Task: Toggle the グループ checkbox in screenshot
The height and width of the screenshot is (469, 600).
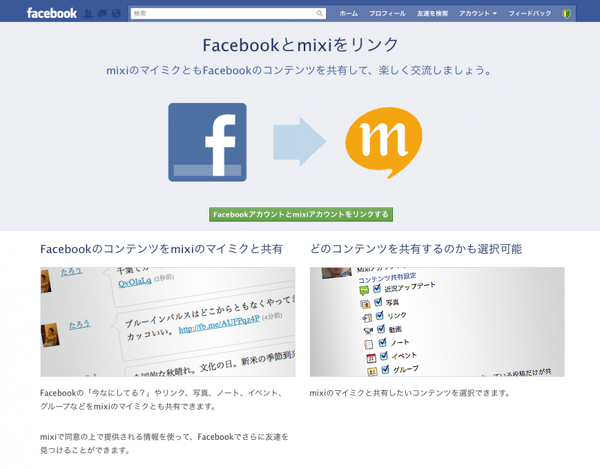Action: tap(385, 370)
